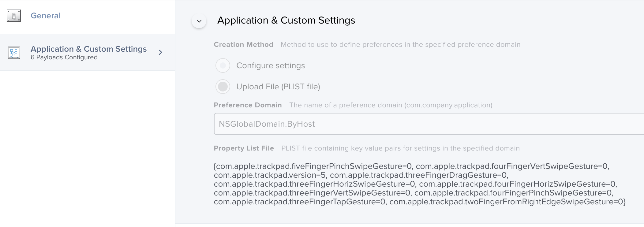Click the com.company.application hint text
The image size is (644, 227).
click(448, 105)
